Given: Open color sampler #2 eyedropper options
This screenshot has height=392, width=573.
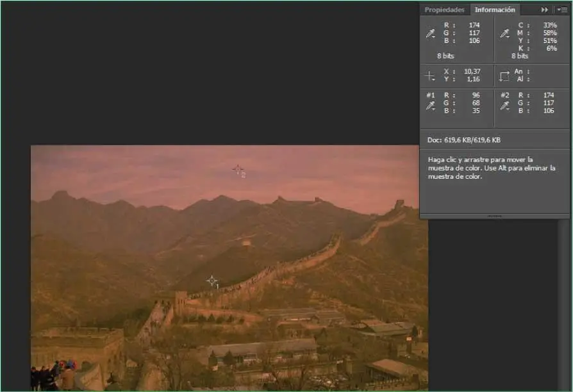Looking at the screenshot, I should (504, 105).
